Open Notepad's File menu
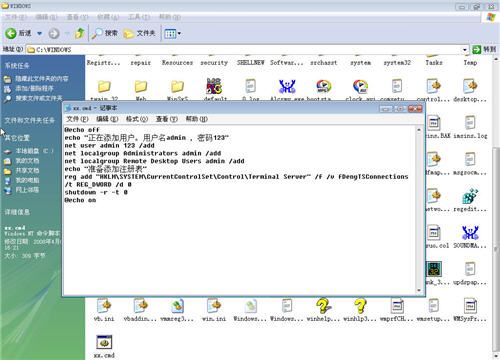This screenshot has width=500, height=360. tap(77, 119)
